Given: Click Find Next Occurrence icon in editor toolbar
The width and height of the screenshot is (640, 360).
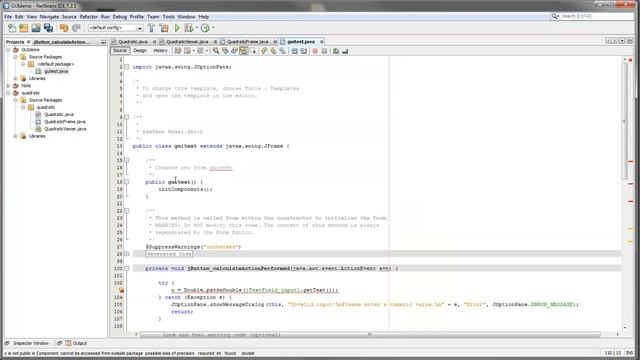Looking at the screenshot, I should tap(234, 51).
